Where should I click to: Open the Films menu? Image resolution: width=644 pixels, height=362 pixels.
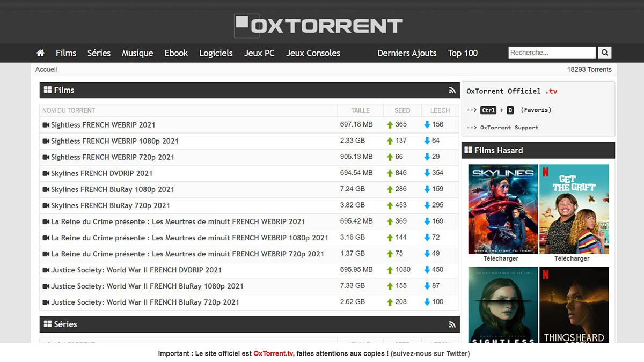coord(66,53)
